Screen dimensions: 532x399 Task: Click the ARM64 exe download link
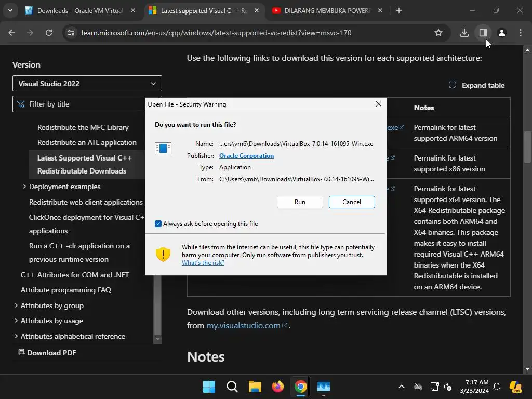pyautogui.click(x=395, y=128)
